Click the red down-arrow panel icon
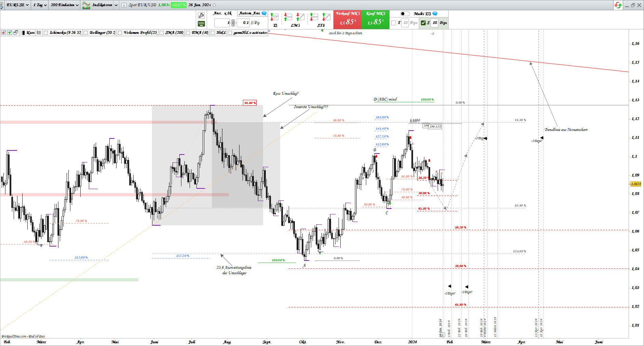The image size is (644, 346). tap(3, 32)
